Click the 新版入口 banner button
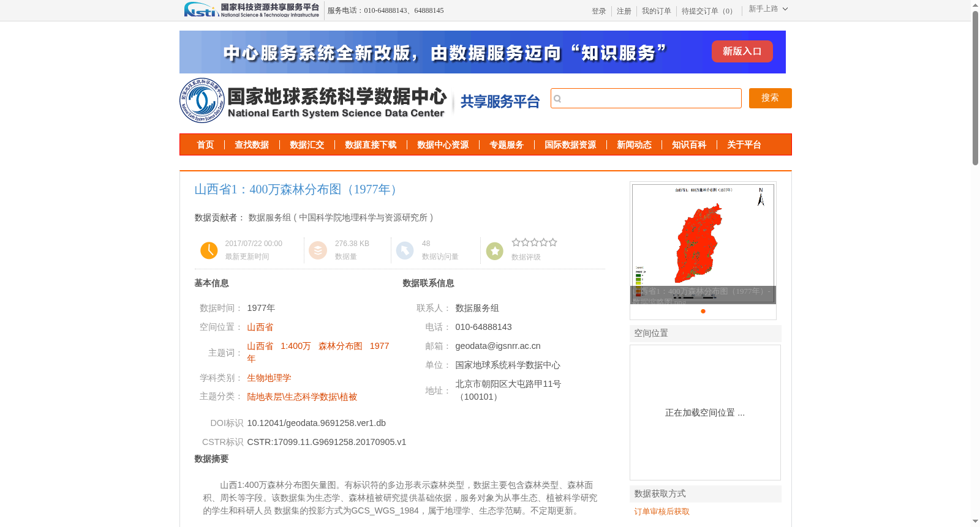Image resolution: width=980 pixels, height=527 pixels. click(742, 51)
